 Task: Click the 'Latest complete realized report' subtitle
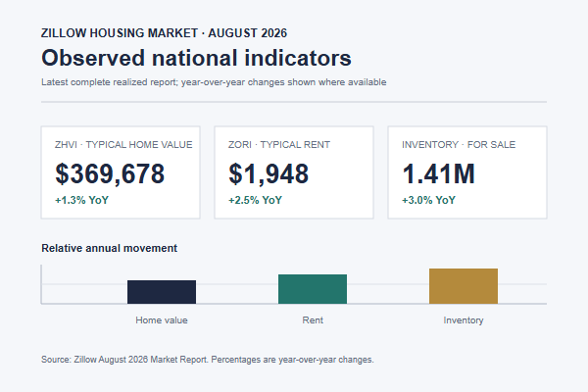pyautogui.click(x=214, y=82)
